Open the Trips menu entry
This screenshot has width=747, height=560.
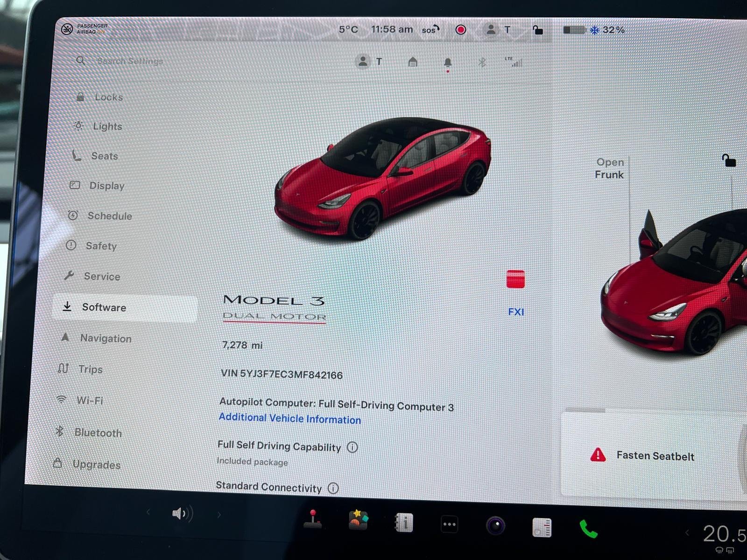tap(80, 369)
